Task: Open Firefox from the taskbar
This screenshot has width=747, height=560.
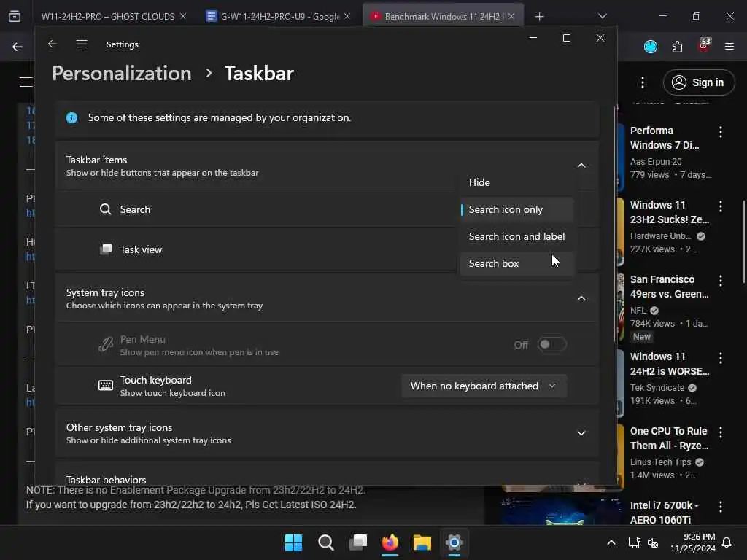Action: click(x=390, y=542)
